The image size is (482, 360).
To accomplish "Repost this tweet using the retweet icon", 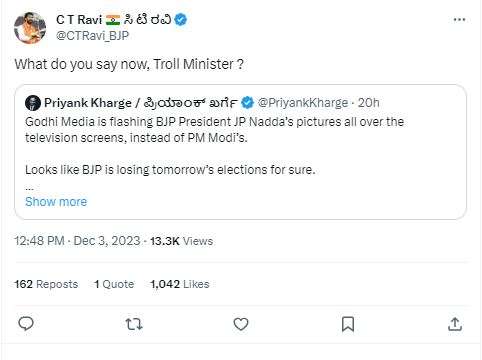I will click(134, 324).
